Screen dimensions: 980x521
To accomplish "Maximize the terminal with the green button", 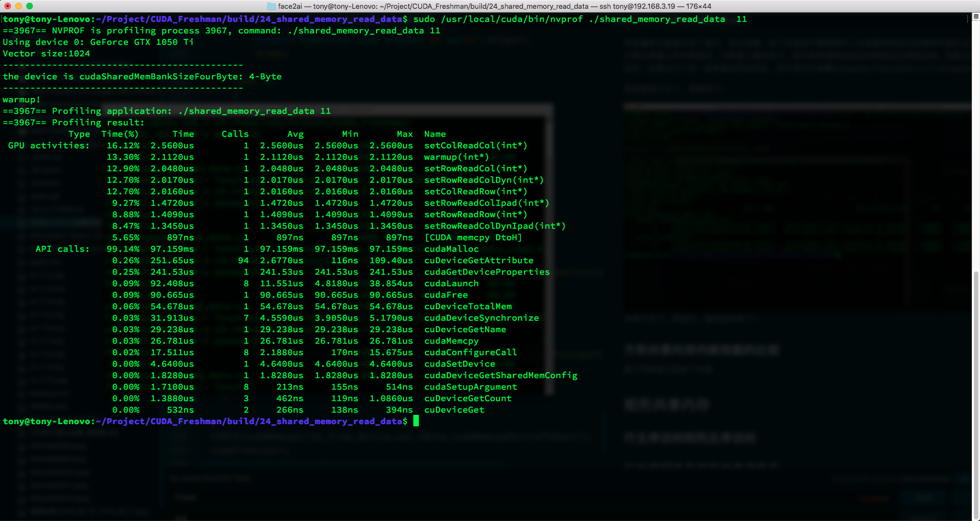I will tap(30, 6).
